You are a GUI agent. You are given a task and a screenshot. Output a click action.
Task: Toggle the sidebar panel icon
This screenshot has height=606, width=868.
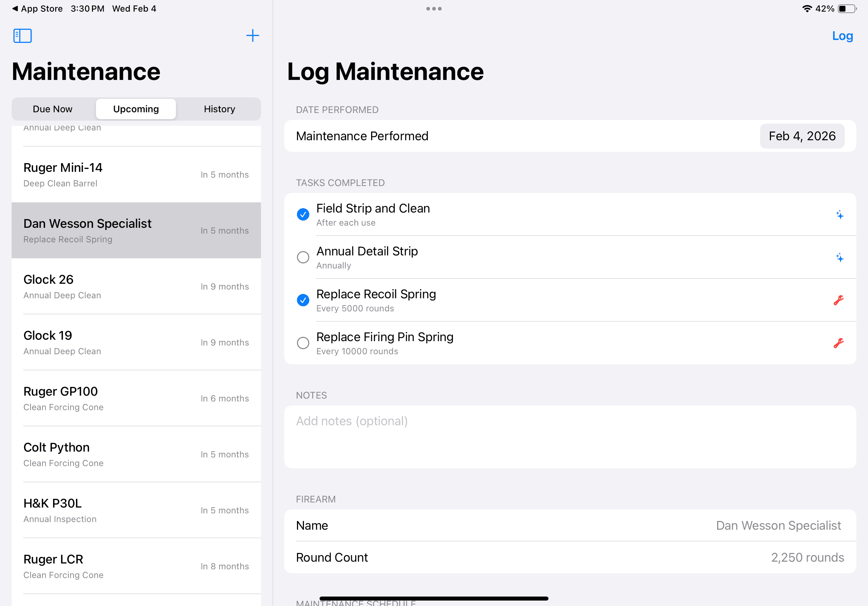click(22, 36)
